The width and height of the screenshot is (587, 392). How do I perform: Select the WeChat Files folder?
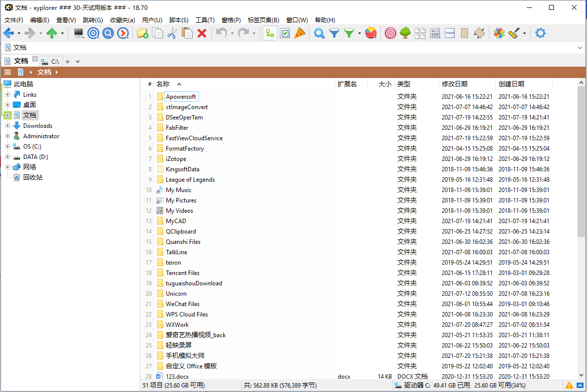coord(183,304)
